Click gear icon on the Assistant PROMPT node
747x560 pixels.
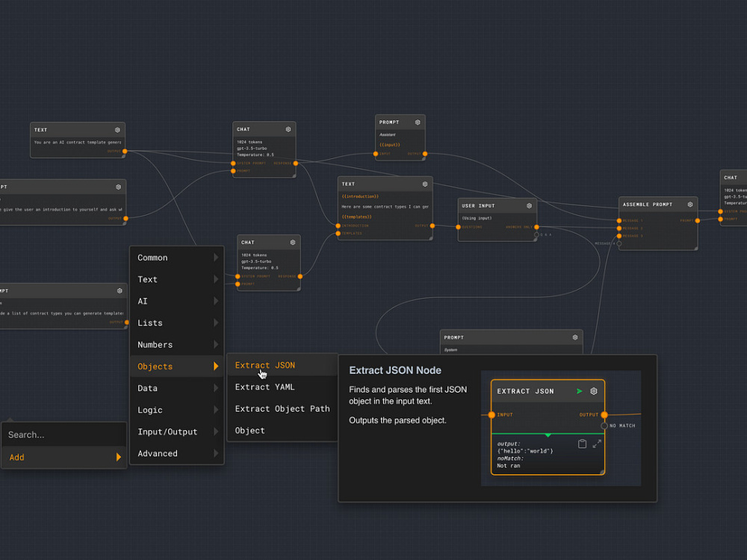point(418,122)
